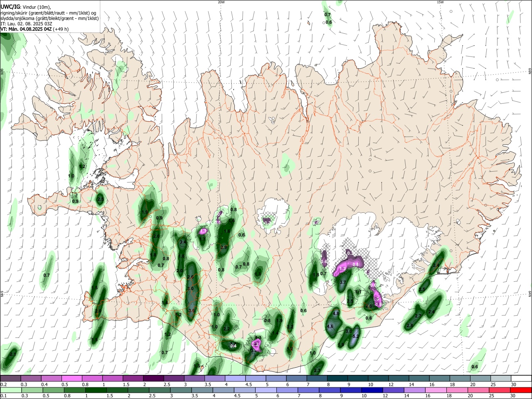Click the crimson 25–30 rain legend swatch

pos(500,390)
